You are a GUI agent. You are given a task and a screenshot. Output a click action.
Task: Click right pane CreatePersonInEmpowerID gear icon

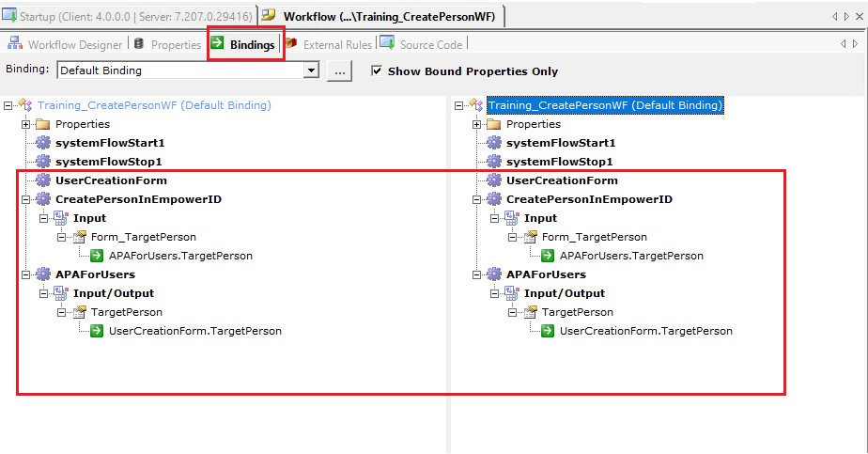494,199
